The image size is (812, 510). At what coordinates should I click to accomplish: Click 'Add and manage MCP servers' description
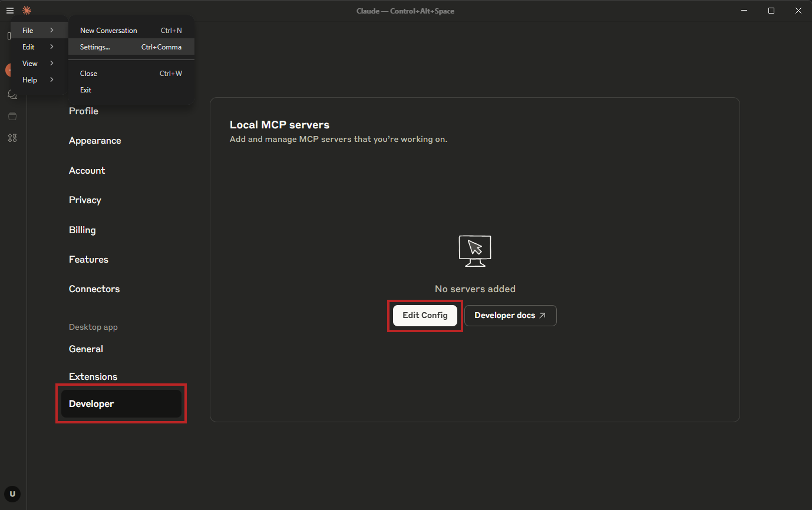pos(338,140)
